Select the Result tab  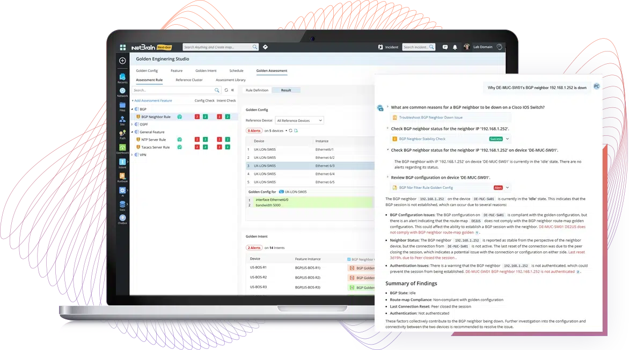coord(286,90)
